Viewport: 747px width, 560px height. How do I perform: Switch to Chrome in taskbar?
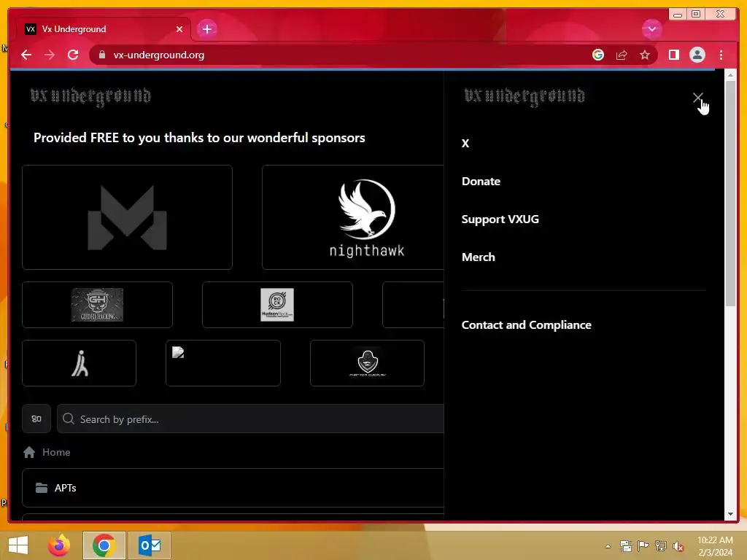[104, 545]
